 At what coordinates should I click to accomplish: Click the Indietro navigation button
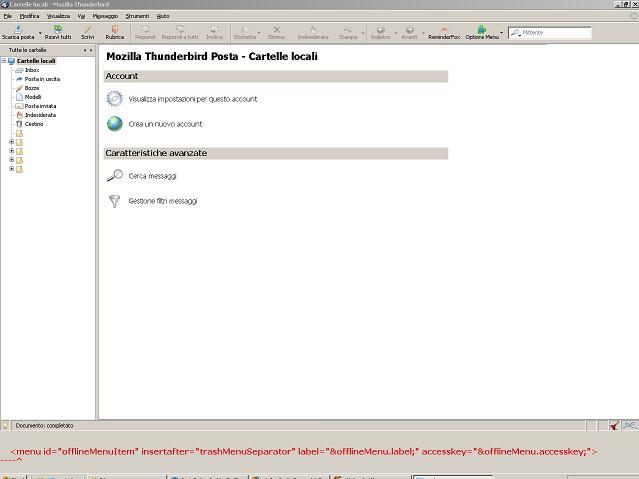[x=380, y=33]
